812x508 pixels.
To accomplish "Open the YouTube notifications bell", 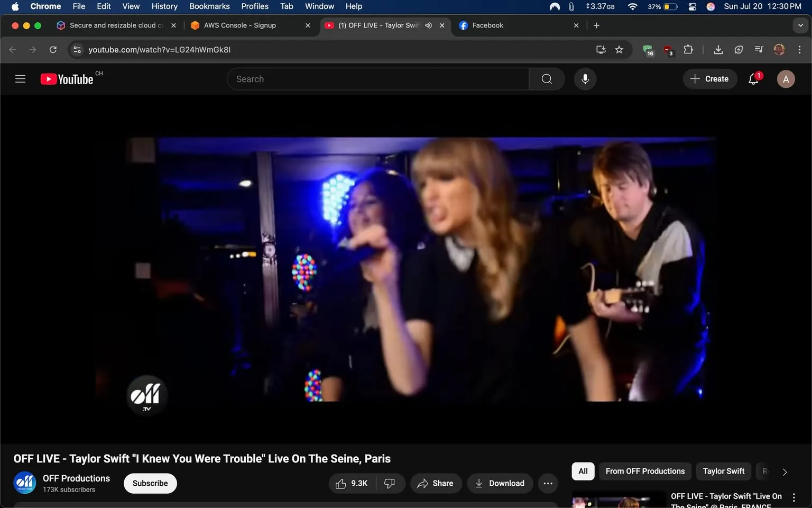I will pos(753,78).
